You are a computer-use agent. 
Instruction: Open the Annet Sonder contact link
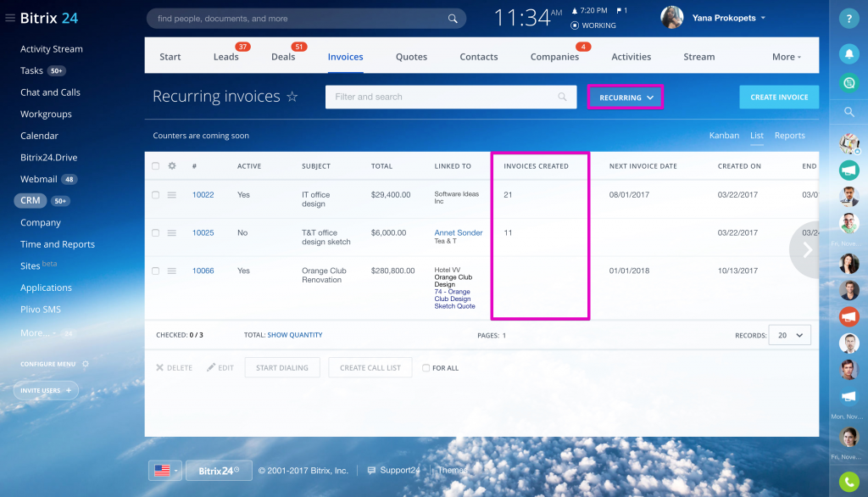point(459,232)
